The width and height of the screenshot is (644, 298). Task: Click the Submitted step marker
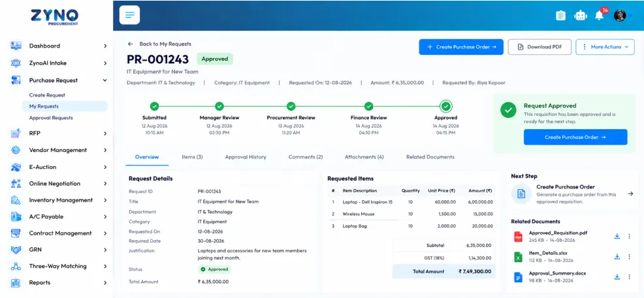(154, 106)
